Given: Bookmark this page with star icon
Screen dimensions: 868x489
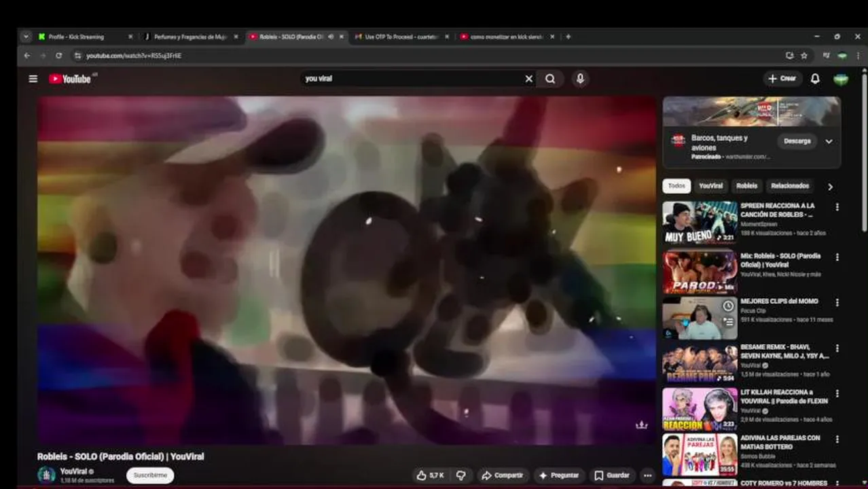Looking at the screenshot, I should click(804, 56).
